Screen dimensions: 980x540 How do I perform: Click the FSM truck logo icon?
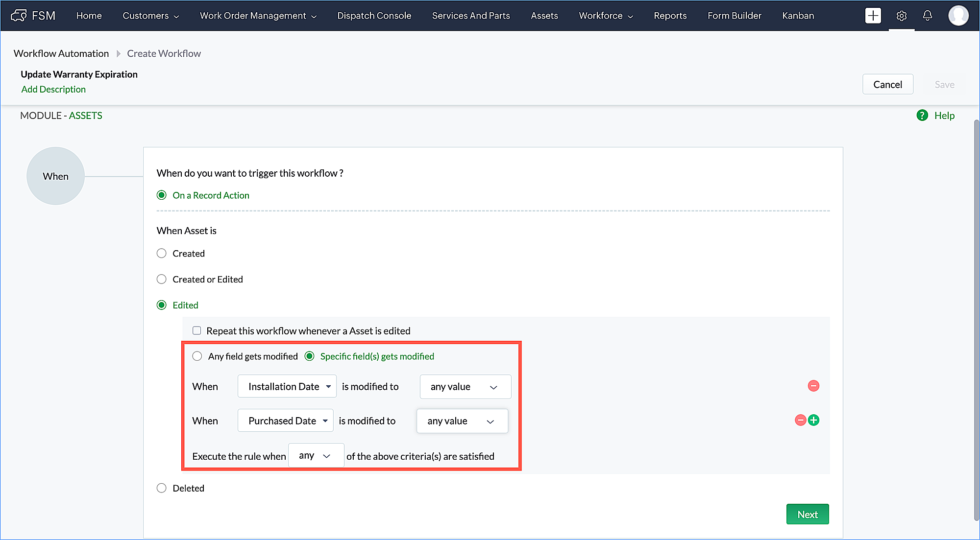pyautogui.click(x=19, y=15)
